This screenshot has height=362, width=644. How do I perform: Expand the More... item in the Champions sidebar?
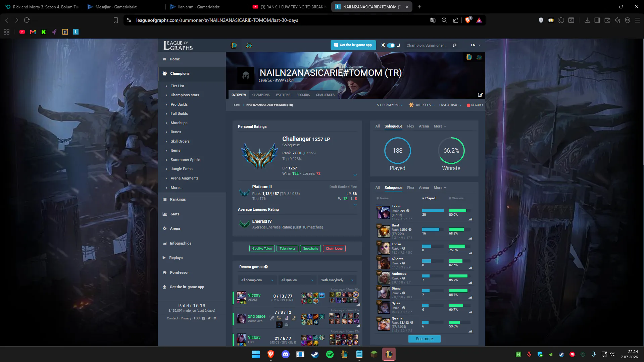tap(176, 188)
